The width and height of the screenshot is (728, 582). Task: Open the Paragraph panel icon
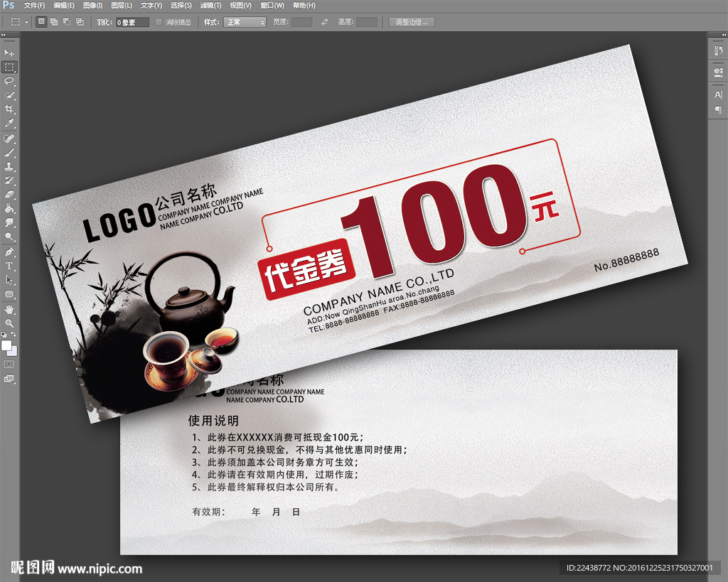point(718,109)
